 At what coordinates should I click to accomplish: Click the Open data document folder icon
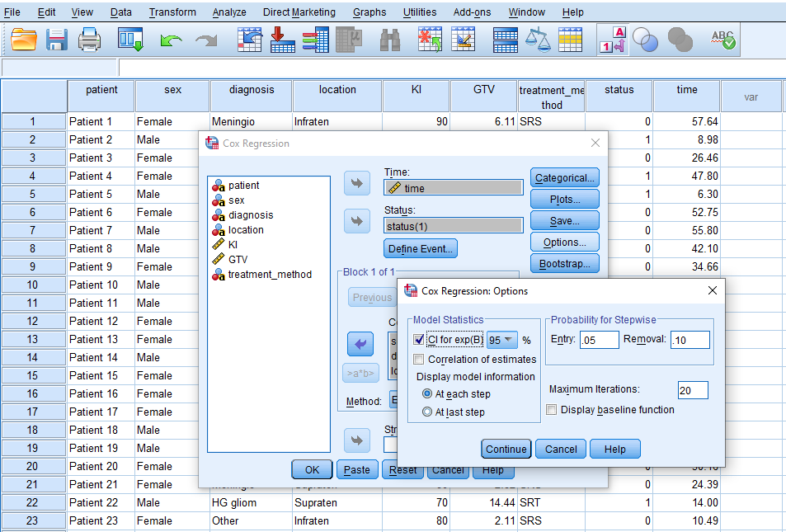(24, 40)
